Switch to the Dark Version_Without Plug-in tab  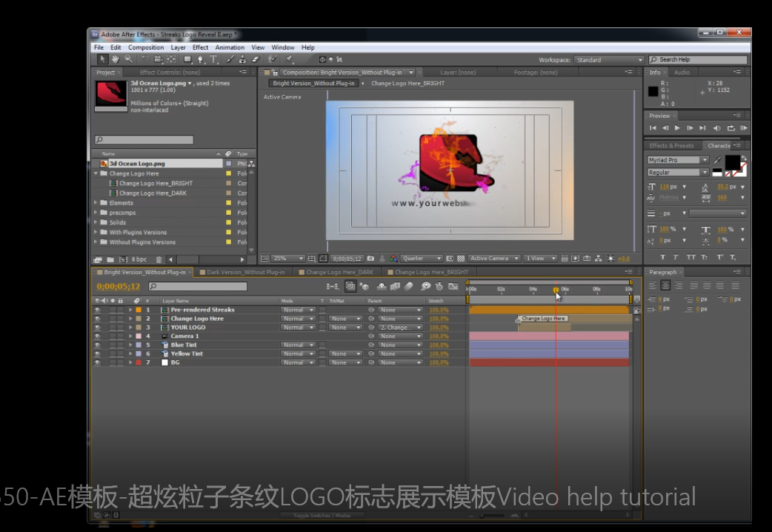(245, 272)
